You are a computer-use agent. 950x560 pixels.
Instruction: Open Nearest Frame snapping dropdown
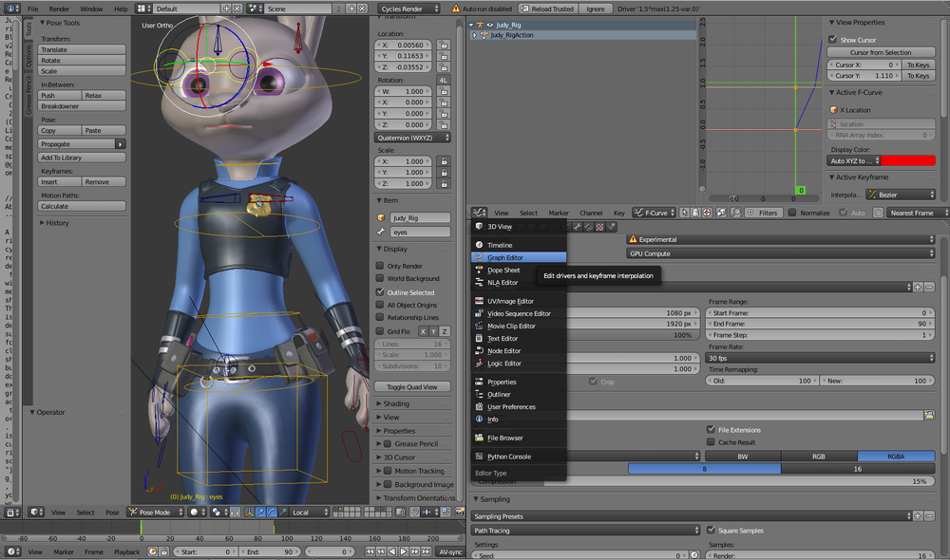click(x=916, y=213)
